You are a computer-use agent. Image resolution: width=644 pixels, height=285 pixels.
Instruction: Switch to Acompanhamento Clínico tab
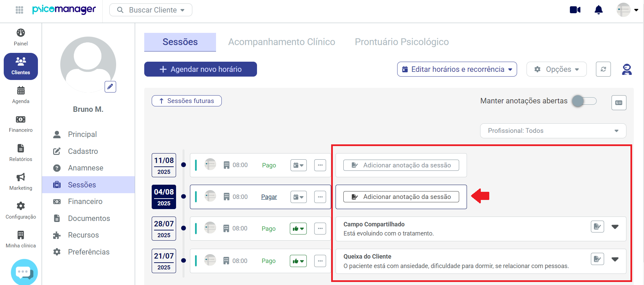click(x=282, y=42)
